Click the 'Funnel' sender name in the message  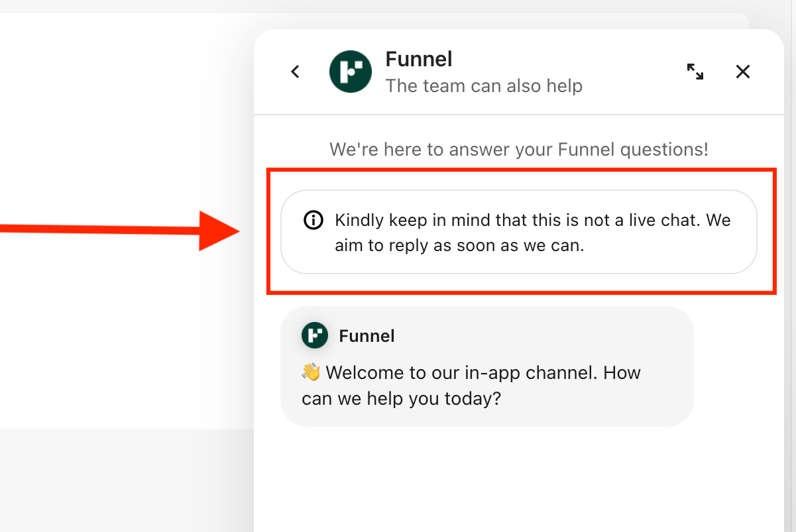[367, 335]
